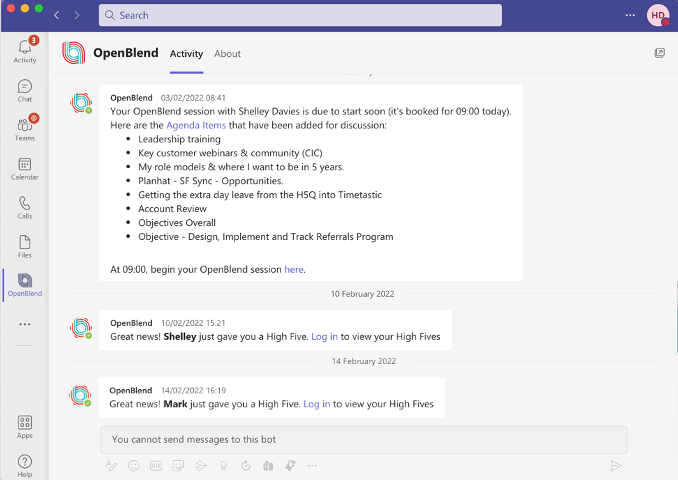Click the '14 February 2022' date divider label
The width and height of the screenshot is (678, 480).
coord(364,361)
